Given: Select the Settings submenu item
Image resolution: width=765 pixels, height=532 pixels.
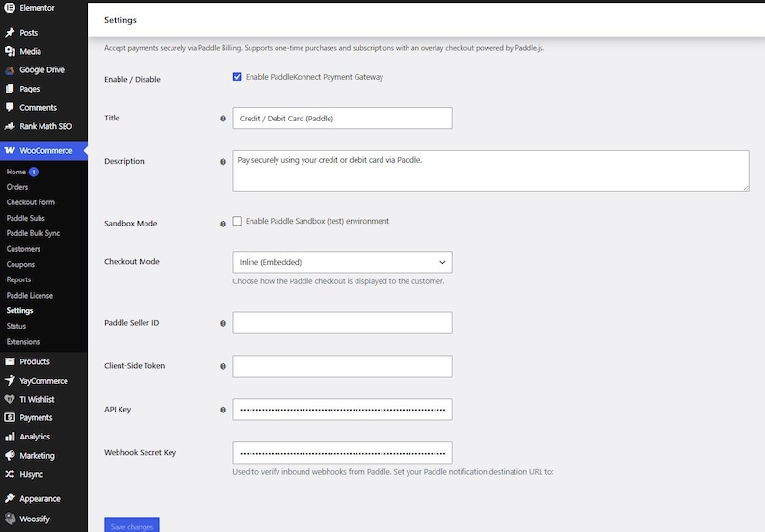Looking at the screenshot, I should click(x=19, y=310).
